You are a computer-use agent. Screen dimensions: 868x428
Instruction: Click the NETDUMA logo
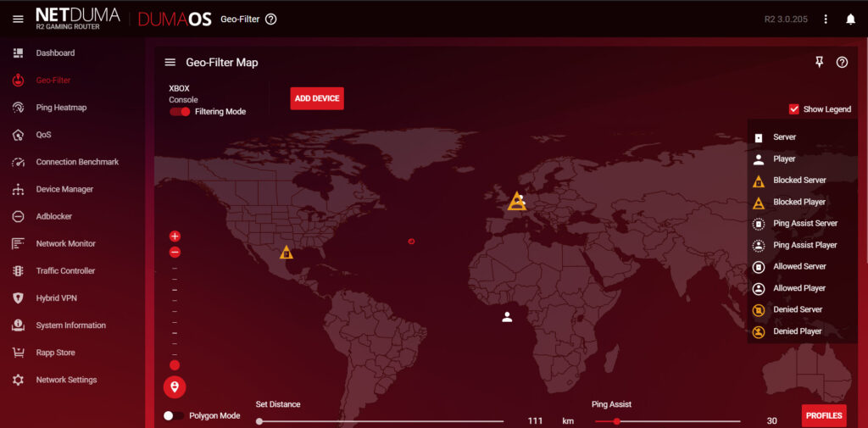click(x=77, y=19)
